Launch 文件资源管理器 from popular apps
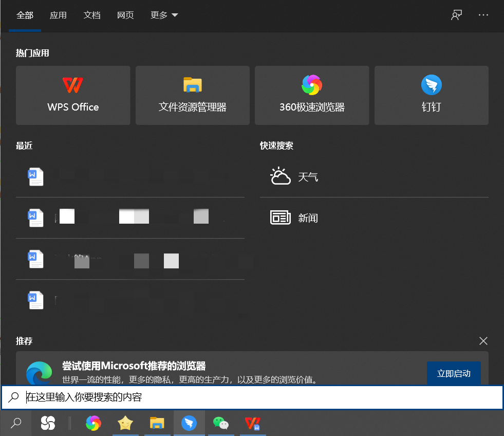The image size is (504, 436). [192, 95]
